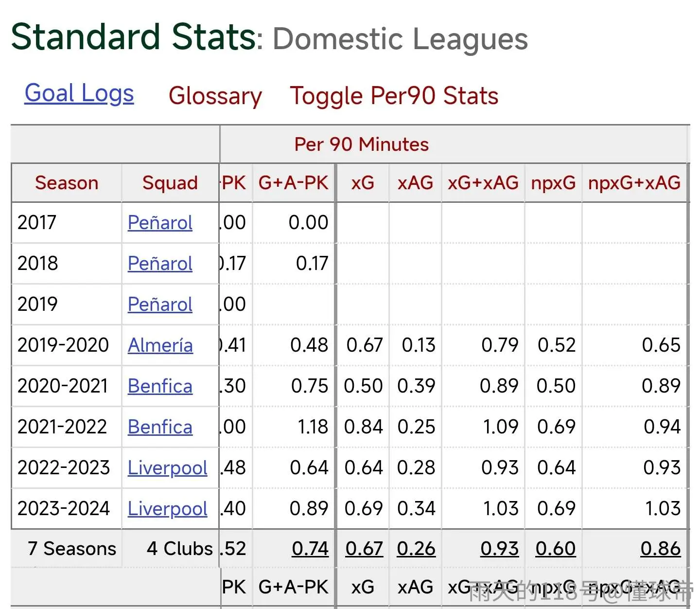
Task: Open Peñarol squad link for 2017
Action: tap(160, 223)
